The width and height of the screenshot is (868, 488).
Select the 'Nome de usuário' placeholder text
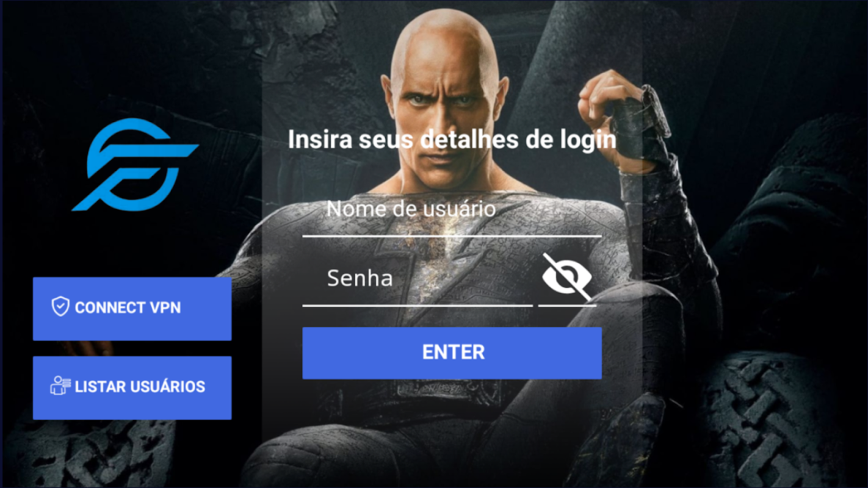point(411,209)
